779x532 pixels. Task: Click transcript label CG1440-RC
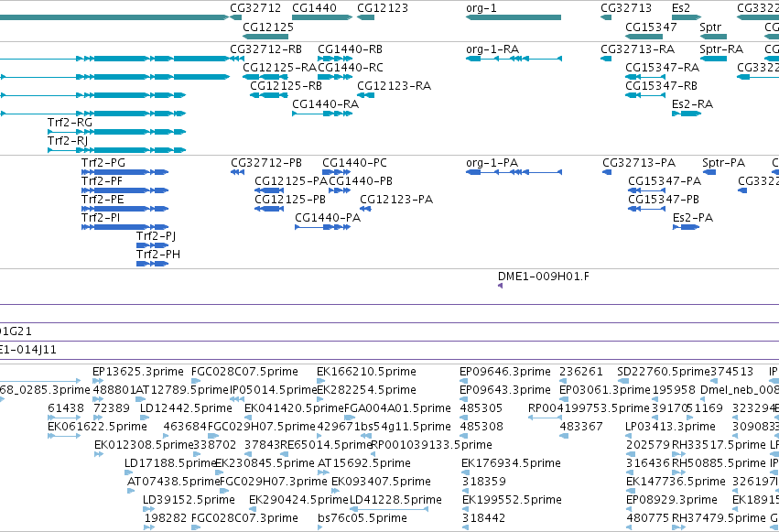351,68
